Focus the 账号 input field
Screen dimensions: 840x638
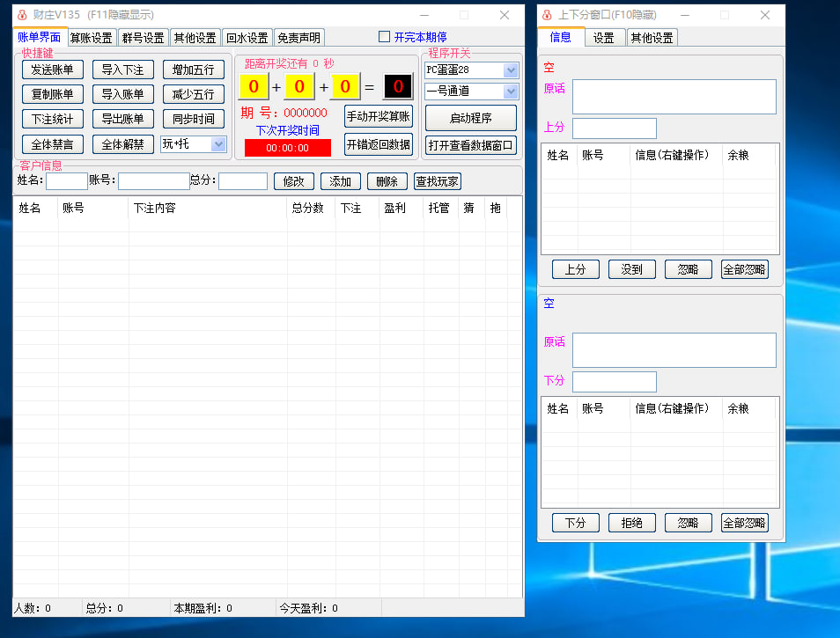pyautogui.click(x=153, y=181)
